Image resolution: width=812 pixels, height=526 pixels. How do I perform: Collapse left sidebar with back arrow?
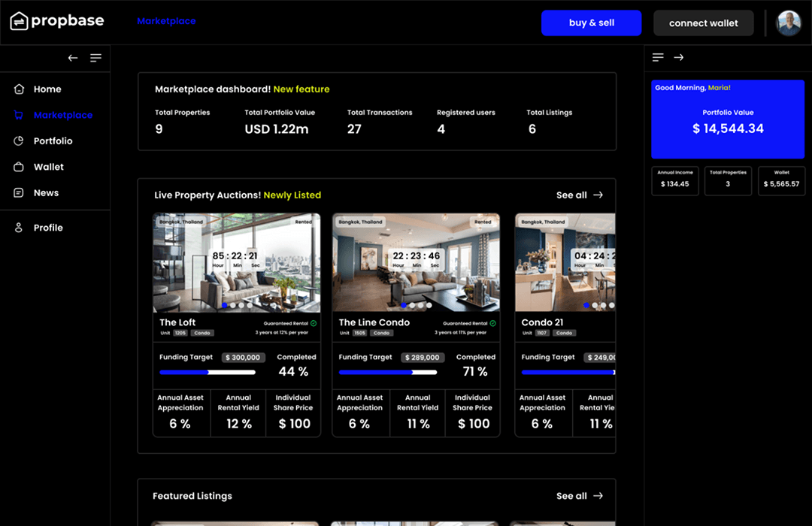(73, 58)
